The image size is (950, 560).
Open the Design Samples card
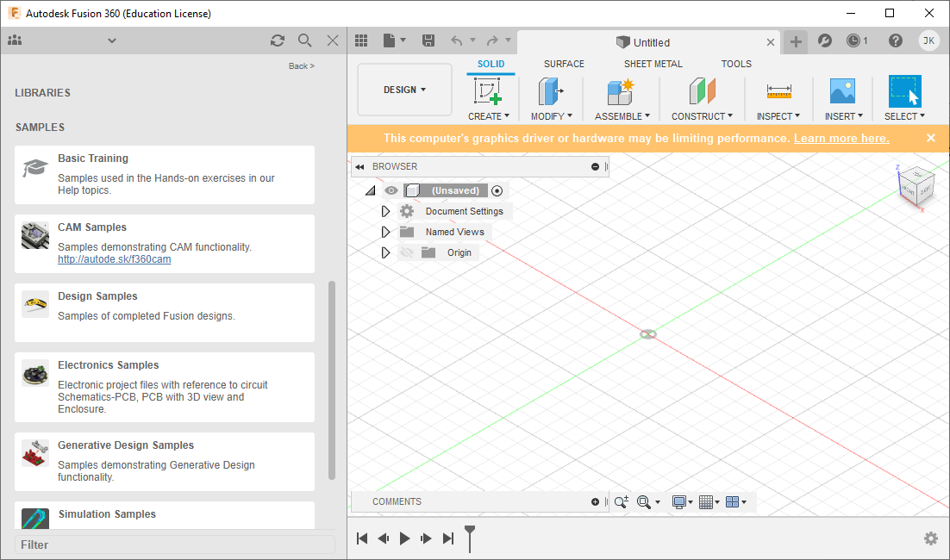(x=165, y=313)
